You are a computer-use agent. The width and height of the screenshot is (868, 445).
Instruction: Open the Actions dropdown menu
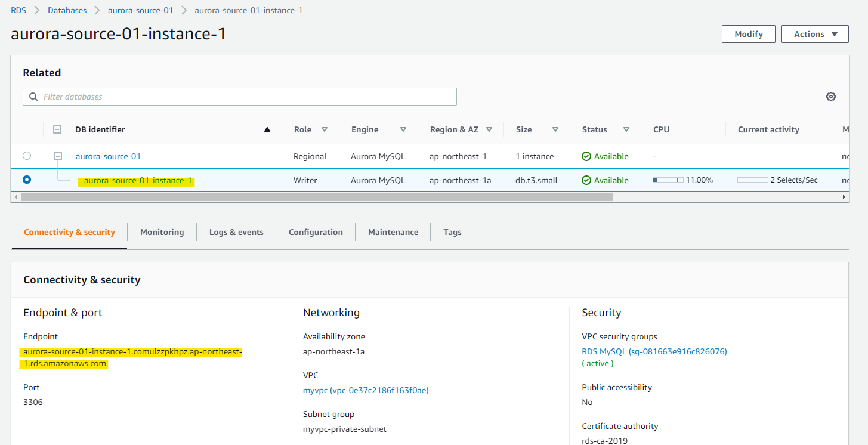tap(815, 34)
